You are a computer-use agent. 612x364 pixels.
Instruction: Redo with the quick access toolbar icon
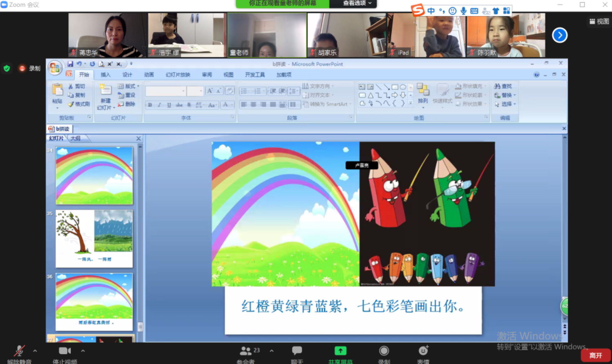pos(92,64)
